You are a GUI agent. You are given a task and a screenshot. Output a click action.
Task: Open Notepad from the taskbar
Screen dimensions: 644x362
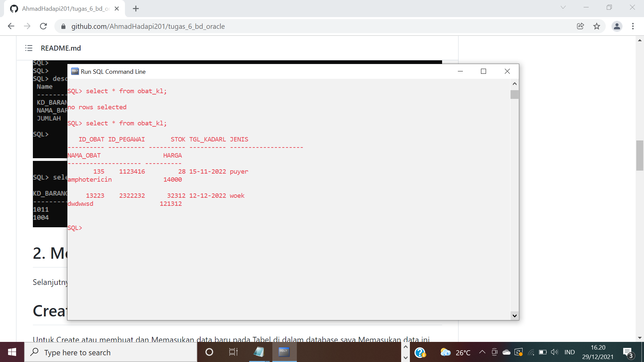(x=259, y=352)
